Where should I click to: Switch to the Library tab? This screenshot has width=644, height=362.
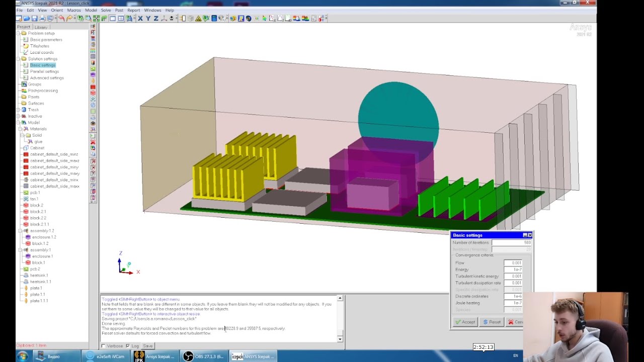(41, 27)
